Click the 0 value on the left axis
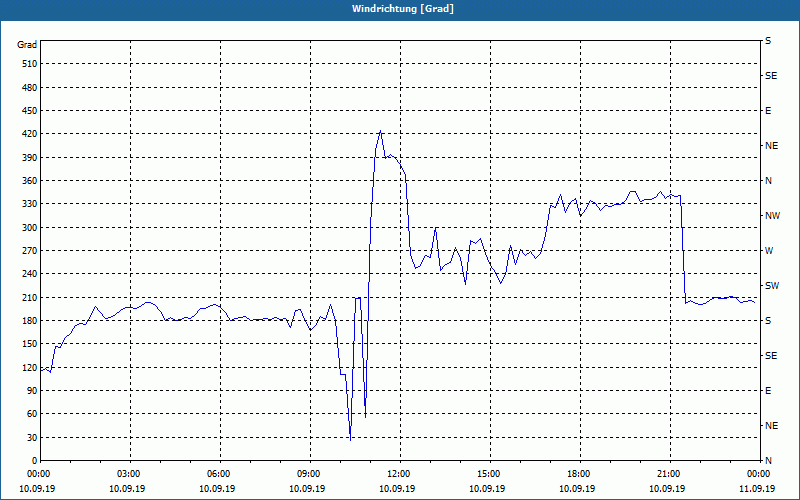800x500 pixels. coord(35,461)
